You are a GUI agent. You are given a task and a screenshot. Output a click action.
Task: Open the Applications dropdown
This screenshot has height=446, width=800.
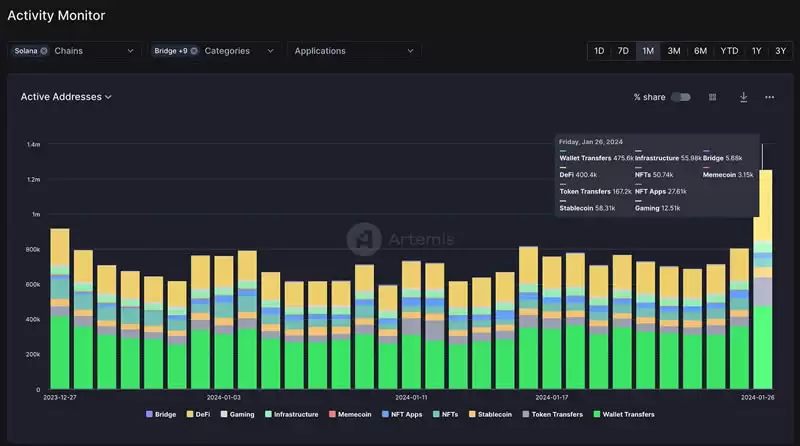(354, 51)
